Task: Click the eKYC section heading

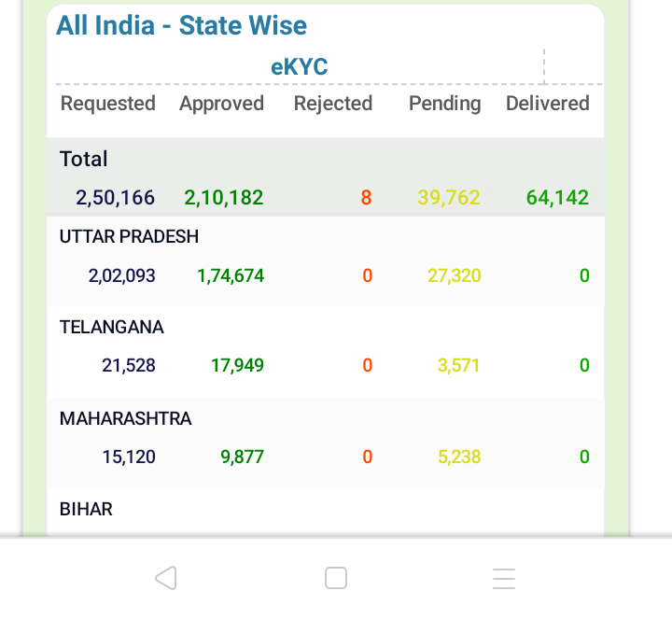Action: click(300, 67)
